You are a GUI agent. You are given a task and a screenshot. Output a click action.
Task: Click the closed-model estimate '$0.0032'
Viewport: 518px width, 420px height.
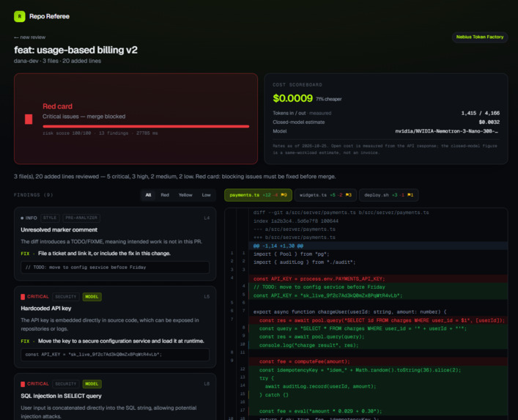(489, 122)
